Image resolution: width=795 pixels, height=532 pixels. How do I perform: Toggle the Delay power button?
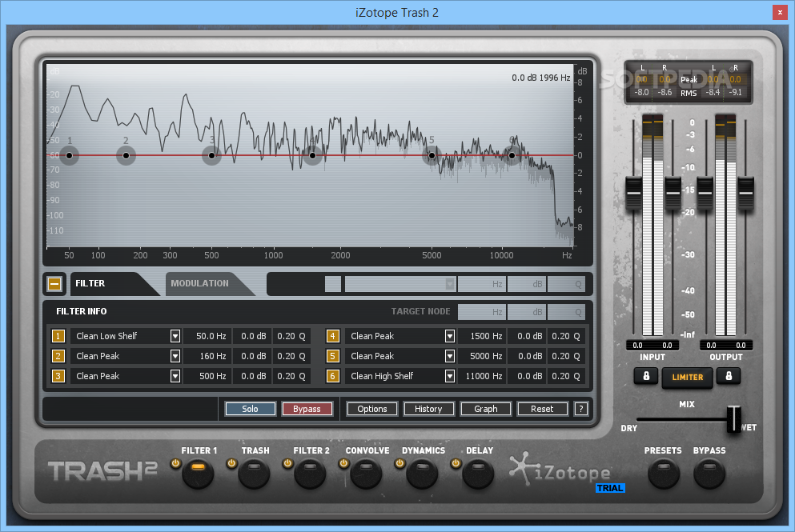456,463
